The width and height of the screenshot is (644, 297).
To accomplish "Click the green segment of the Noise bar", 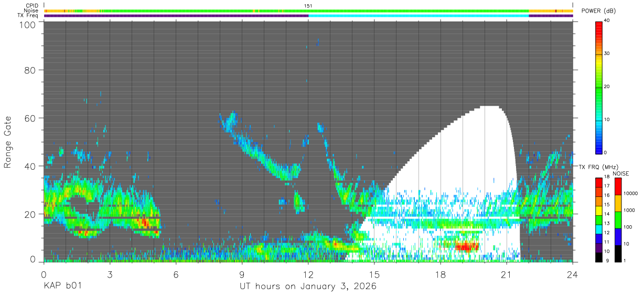I will (315, 10).
